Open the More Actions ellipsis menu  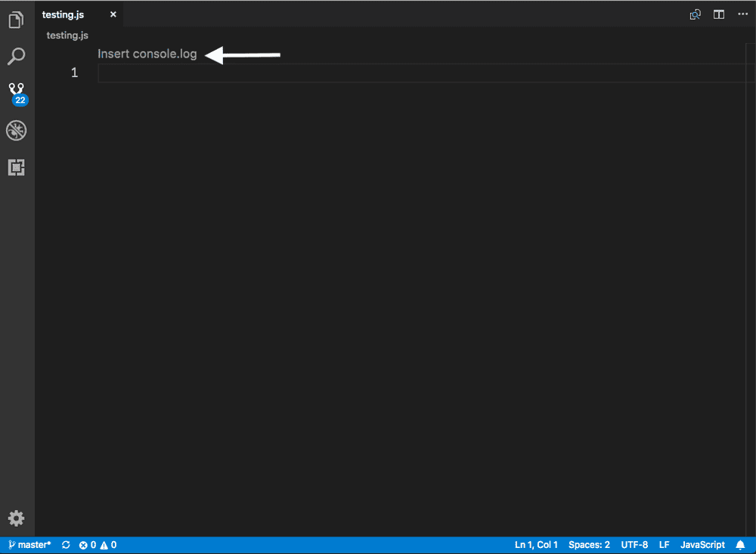[x=742, y=14]
